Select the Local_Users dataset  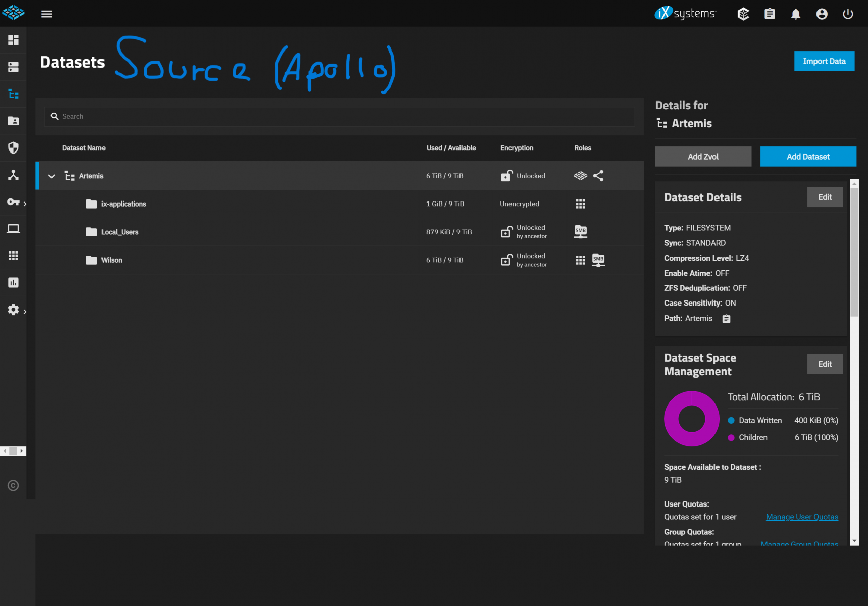pos(340,232)
